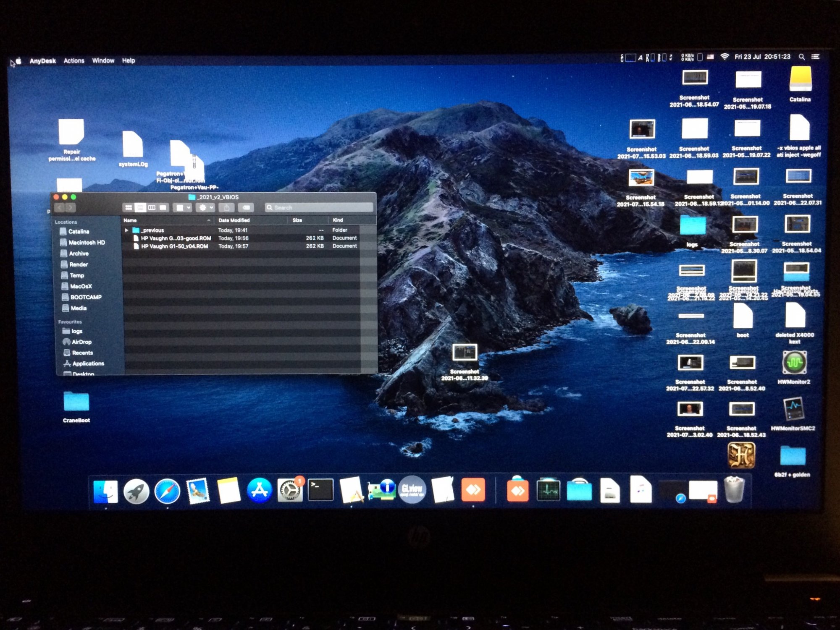This screenshot has width=840, height=630.
Task: Sort by the Date Modified column header
Action: 234,220
